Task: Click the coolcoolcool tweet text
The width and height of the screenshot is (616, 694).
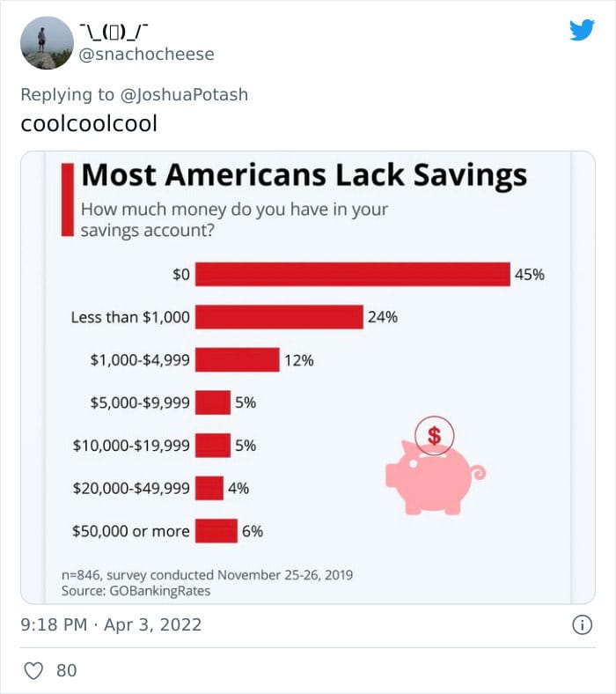Action: [x=89, y=123]
